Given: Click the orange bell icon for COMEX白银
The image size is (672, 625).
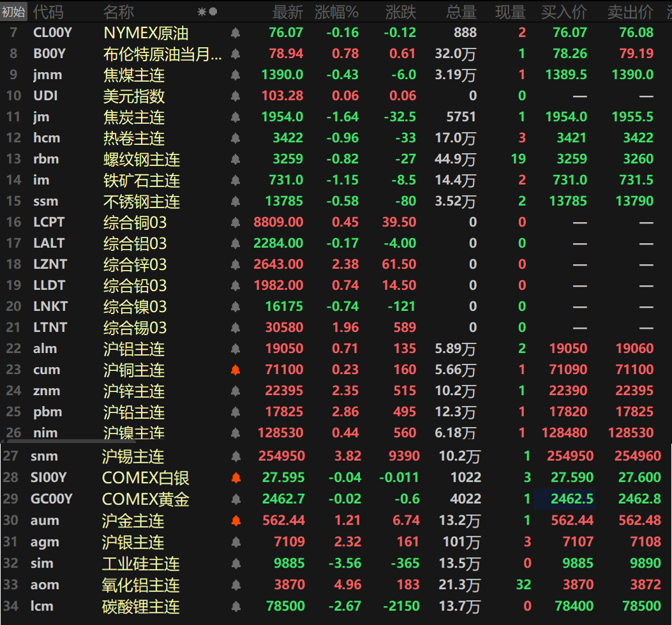Looking at the screenshot, I should pyautogui.click(x=235, y=478).
